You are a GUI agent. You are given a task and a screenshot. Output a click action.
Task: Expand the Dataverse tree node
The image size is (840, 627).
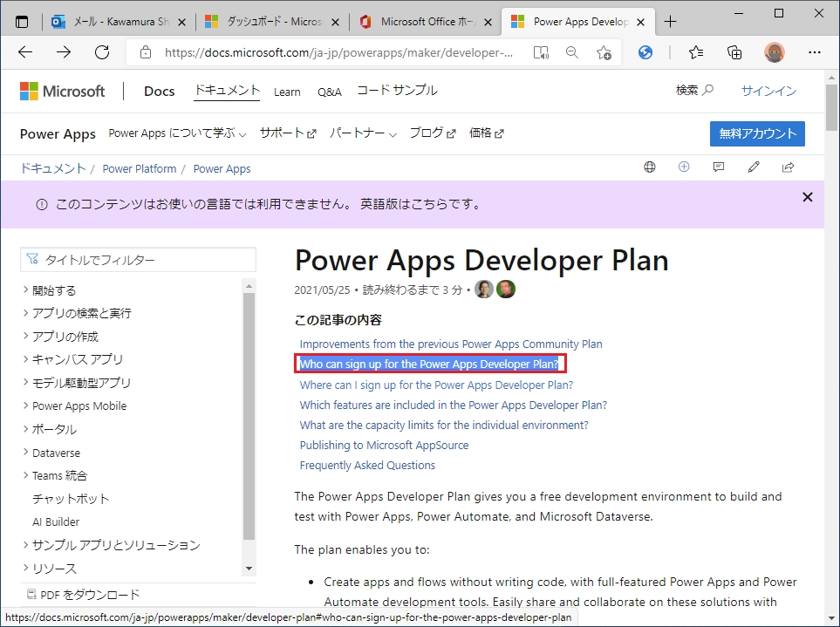tap(25, 452)
